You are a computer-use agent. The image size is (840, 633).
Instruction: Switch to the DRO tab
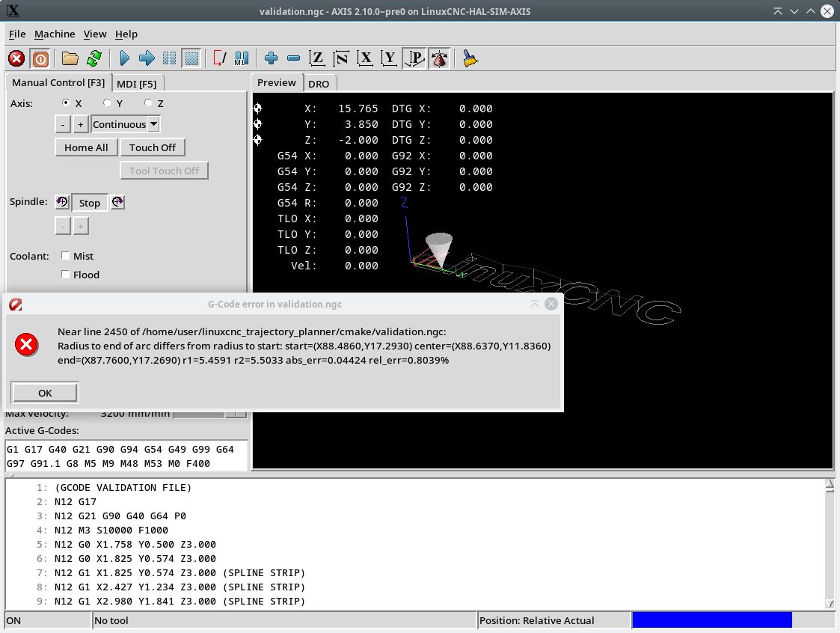click(x=319, y=84)
